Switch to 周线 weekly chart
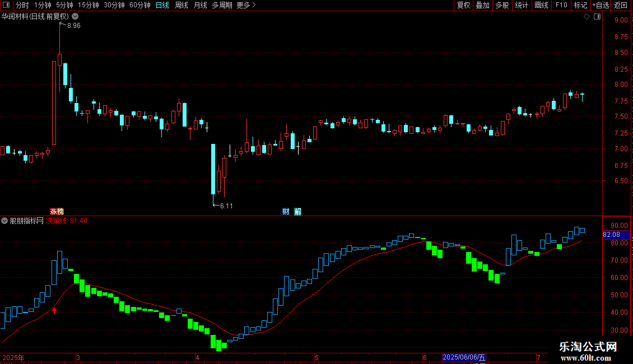Screen dimensions: 633x364 point(181,5)
